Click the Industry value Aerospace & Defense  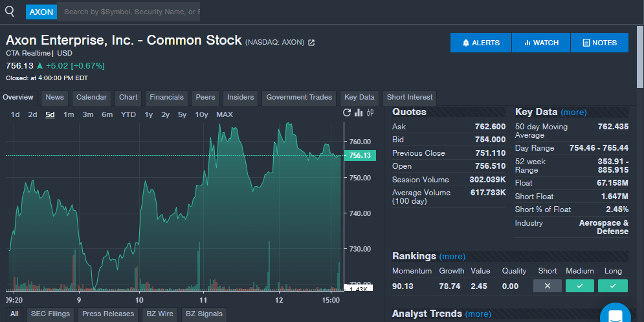(x=604, y=227)
